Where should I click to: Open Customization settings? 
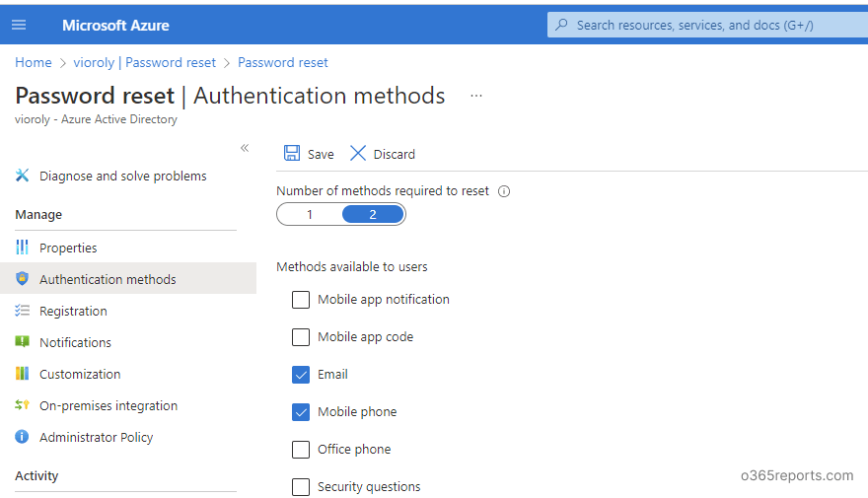click(x=80, y=374)
